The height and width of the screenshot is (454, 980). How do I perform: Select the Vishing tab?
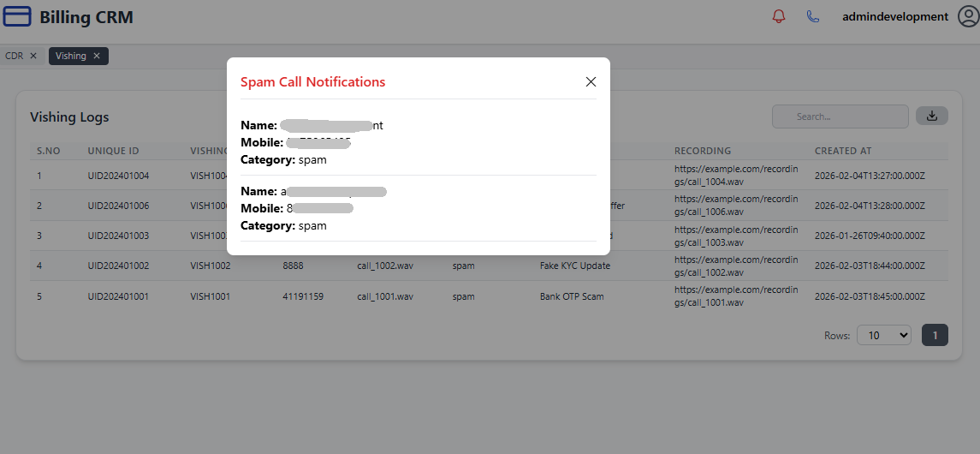(71, 56)
